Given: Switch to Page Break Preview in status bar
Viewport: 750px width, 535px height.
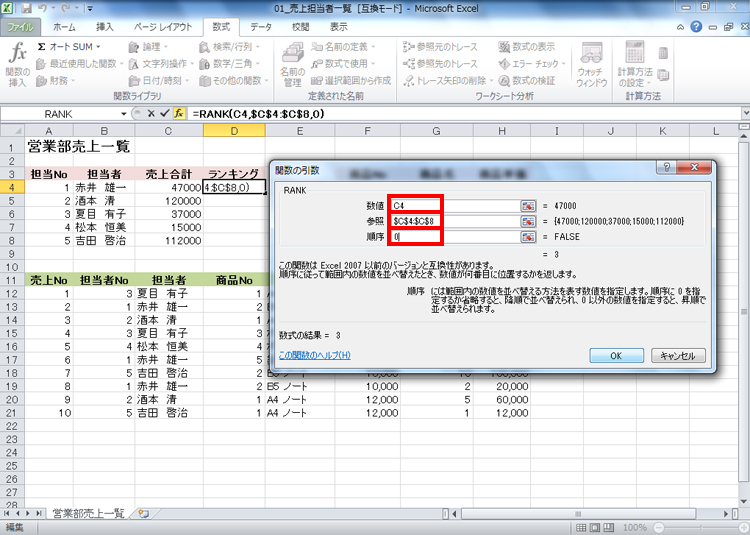Looking at the screenshot, I should point(608,527).
